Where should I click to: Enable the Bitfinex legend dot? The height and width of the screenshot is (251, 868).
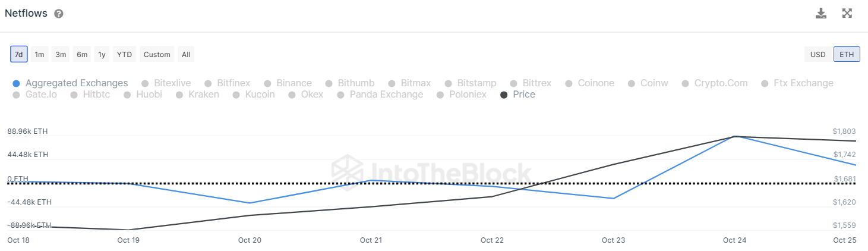(209, 84)
